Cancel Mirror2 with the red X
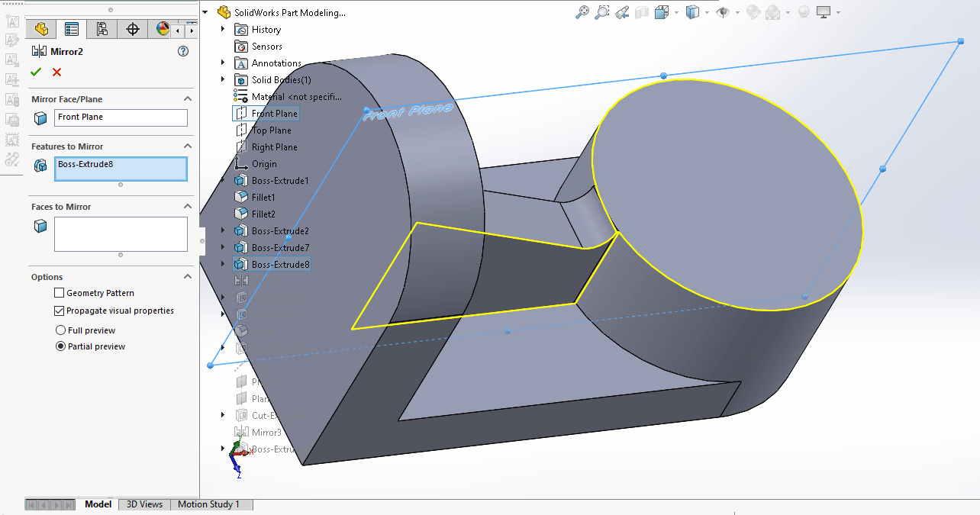This screenshot has height=515, width=980. (x=56, y=72)
